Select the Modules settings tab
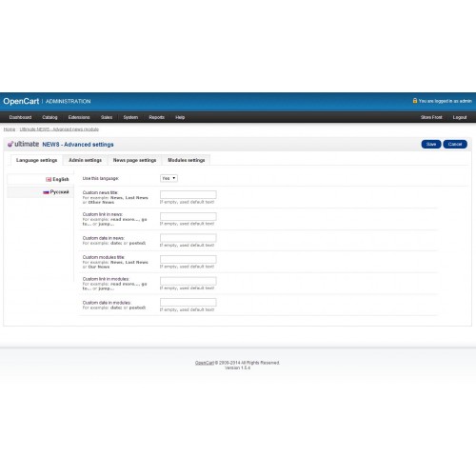This screenshot has height=476, width=476. [x=187, y=160]
